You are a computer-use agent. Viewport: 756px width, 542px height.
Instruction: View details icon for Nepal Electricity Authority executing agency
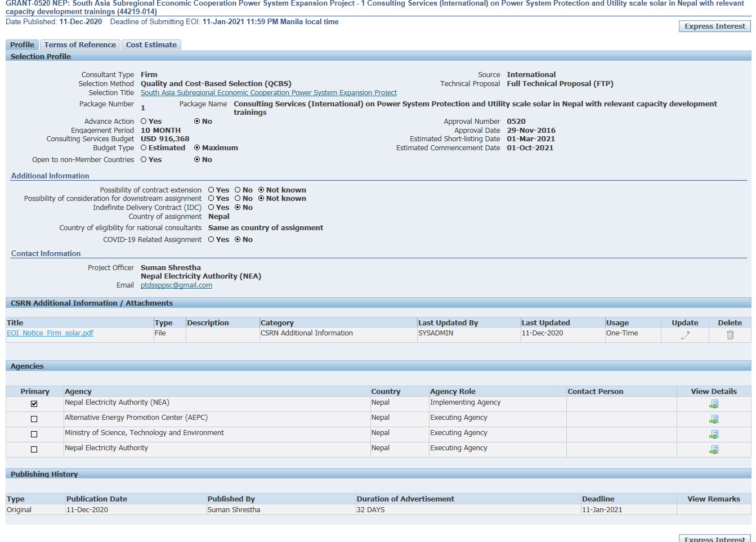(714, 450)
